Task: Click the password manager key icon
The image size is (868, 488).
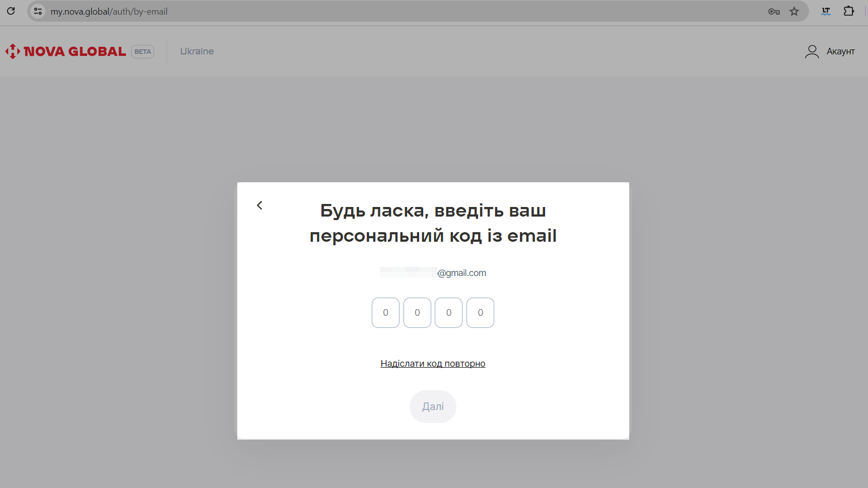Action: (774, 12)
